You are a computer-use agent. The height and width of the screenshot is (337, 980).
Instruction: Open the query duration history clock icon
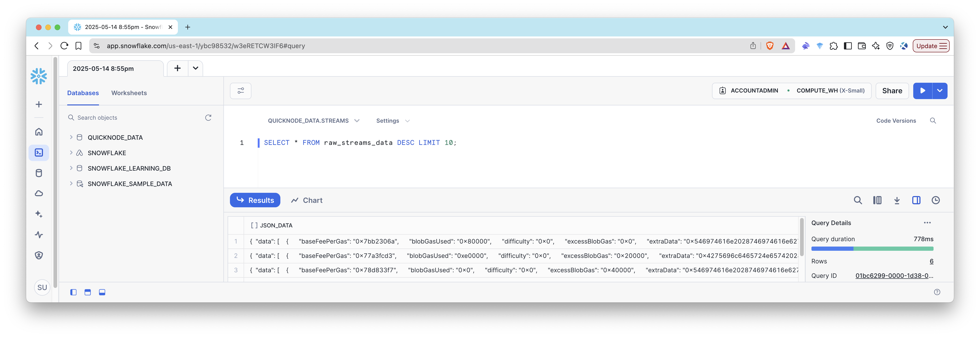936,200
